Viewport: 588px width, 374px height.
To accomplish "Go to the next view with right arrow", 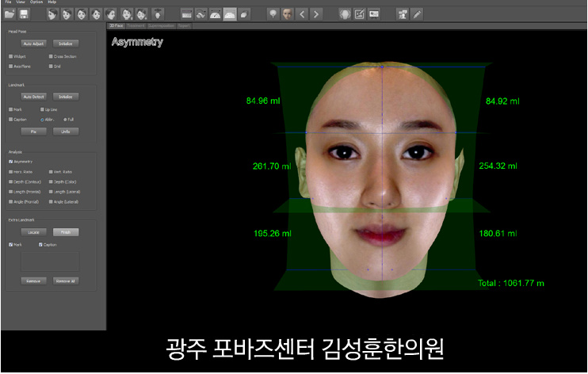I will 316,14.
